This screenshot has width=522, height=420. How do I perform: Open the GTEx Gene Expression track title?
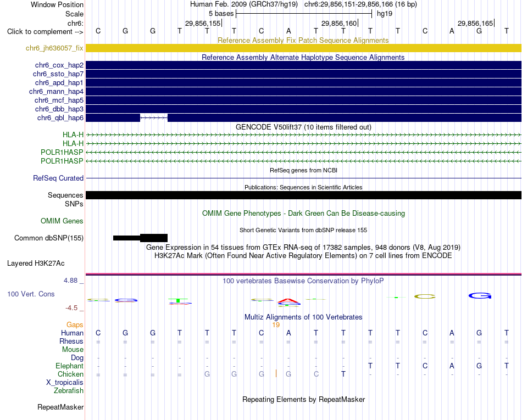tap(303, 248)
